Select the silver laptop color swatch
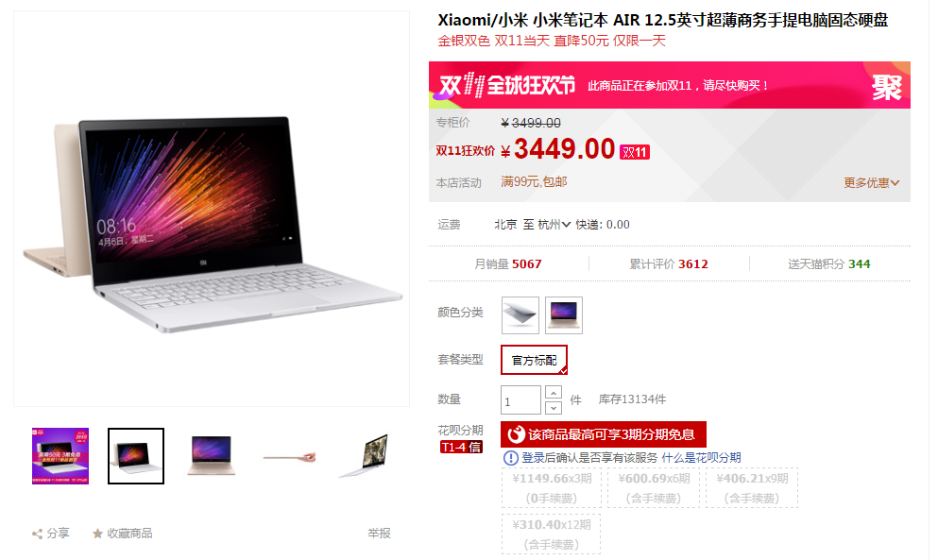This screenshot has width=938, height=560. pyautogui.click(x=520, y=315)
